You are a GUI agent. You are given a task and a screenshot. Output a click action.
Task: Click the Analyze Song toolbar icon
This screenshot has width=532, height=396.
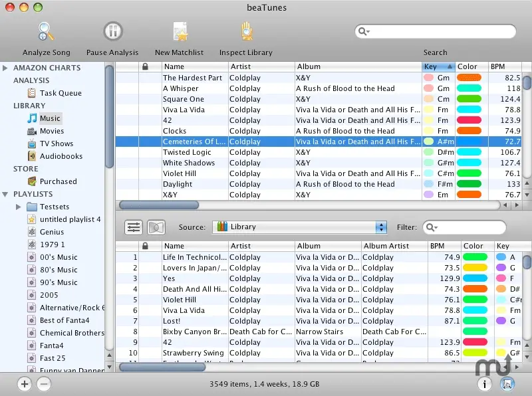coord(46,31)
